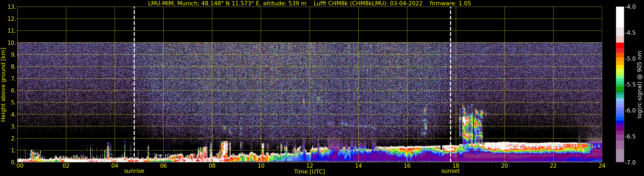This screenshot has height=176, width=644.
Task: Click the -6.5 colorbar tick label
Action: point(630,136)
